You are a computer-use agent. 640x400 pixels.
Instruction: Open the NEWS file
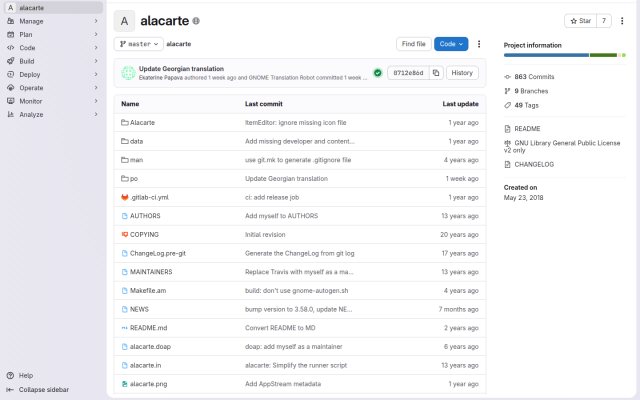click(139, 309)
